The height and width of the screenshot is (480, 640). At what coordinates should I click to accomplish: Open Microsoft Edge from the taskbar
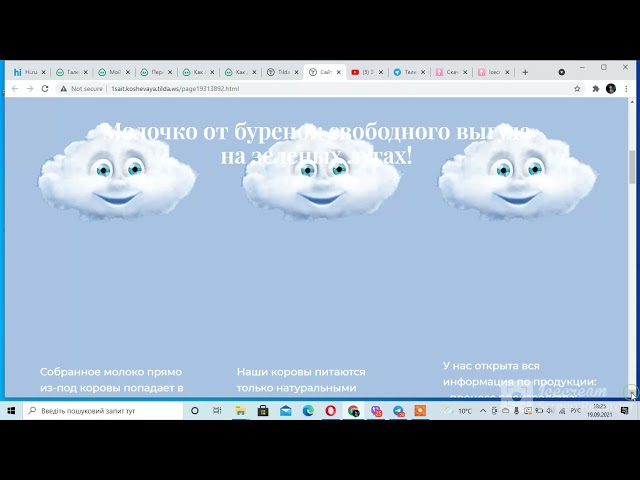[308, 411]
